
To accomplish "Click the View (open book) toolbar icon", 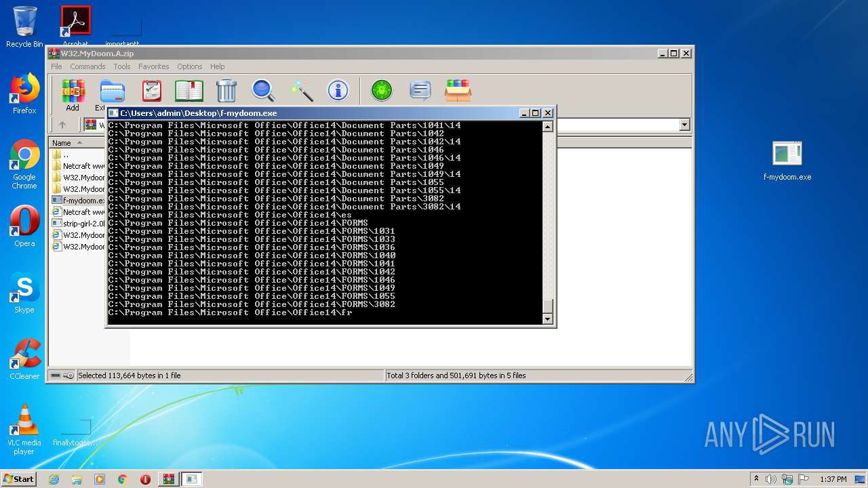I will tap(189, 90).
